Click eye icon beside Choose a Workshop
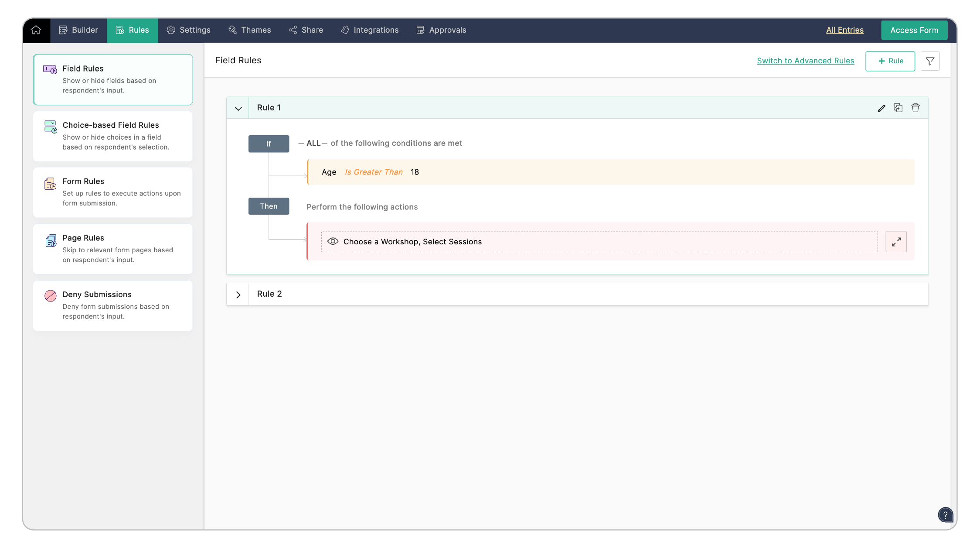The height and width of the screenshot is (548, 980). point(333,242)
